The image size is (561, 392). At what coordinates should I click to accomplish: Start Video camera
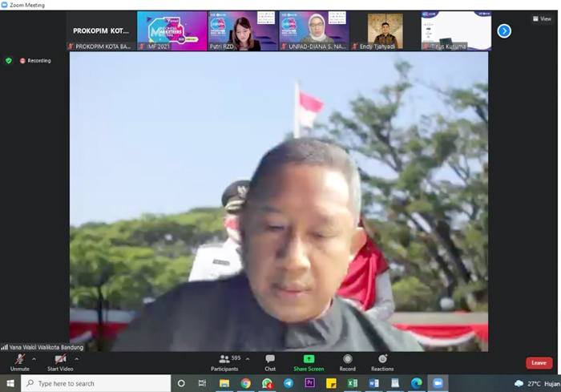(59, 361)
